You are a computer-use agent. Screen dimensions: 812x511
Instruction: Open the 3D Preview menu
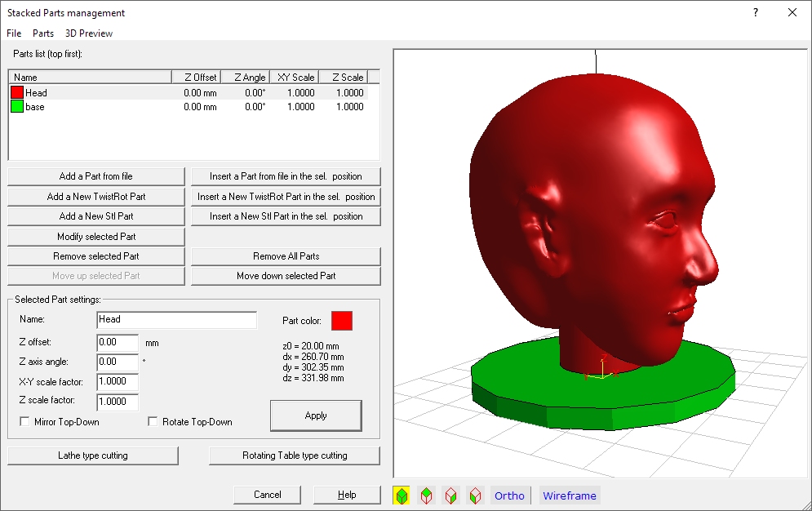[x=88, y=33]
